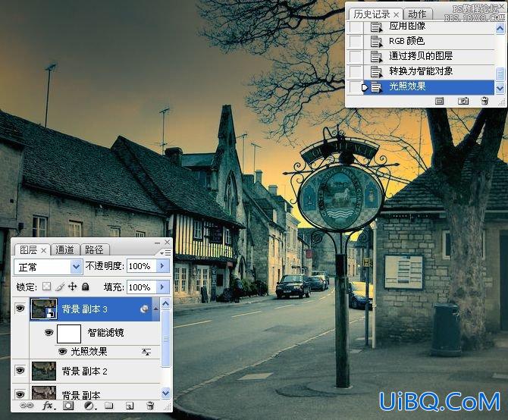Set history brush source at 转换为智能对象
The image size is (508, 420).
(356, 71)
